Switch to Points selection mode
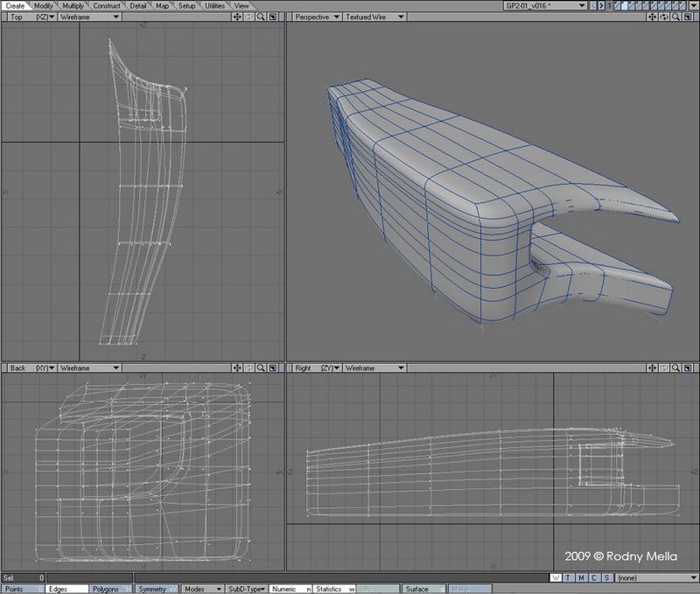The height and width of the screenshot is (594, 700). click(x=21, y=589)
